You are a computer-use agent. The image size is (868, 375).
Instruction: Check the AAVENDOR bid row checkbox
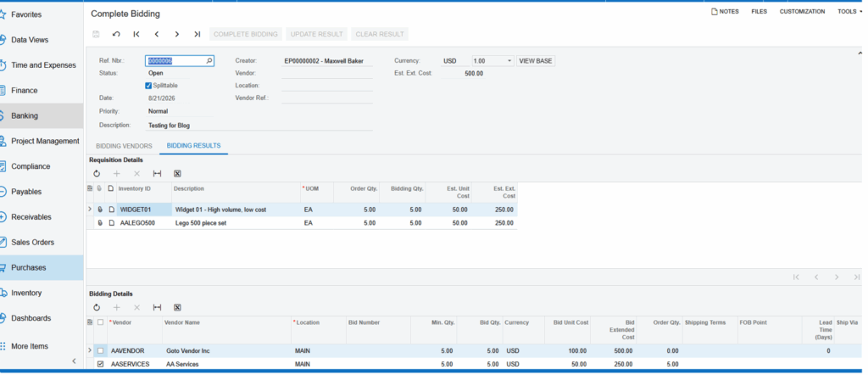tap(100, 350)
